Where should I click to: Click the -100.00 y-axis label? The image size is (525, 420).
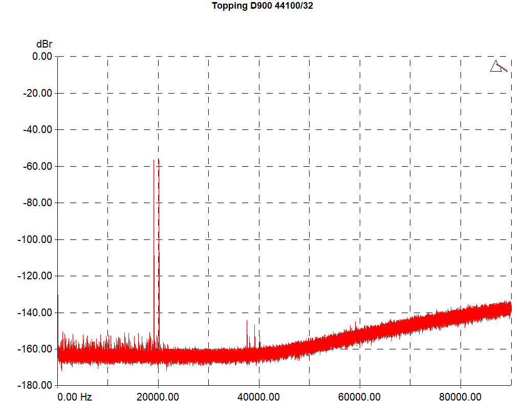click(x=35, y=239)
